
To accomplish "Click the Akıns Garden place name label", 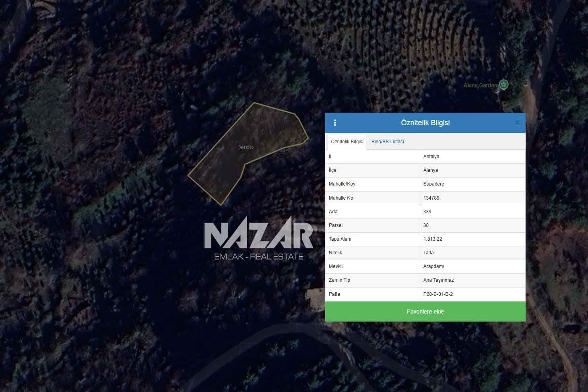I will point(480,85).
